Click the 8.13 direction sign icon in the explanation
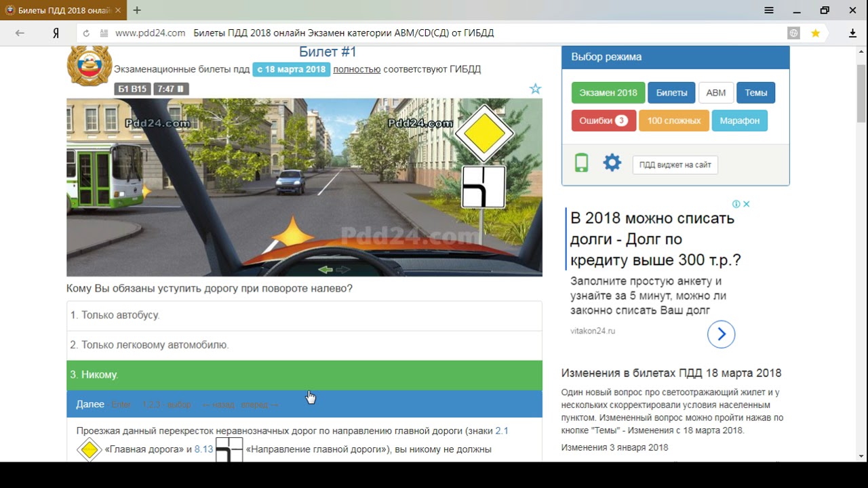This screenshot has height=488, width=868. pyautogui.click(x=229, y=449)
